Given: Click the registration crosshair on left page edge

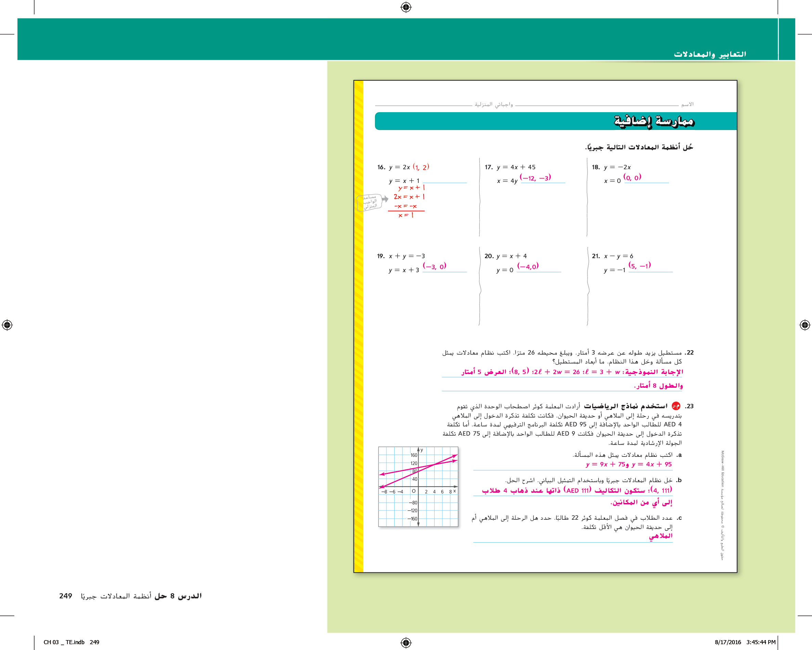Looking at the screenshot, I should point(7,325).
